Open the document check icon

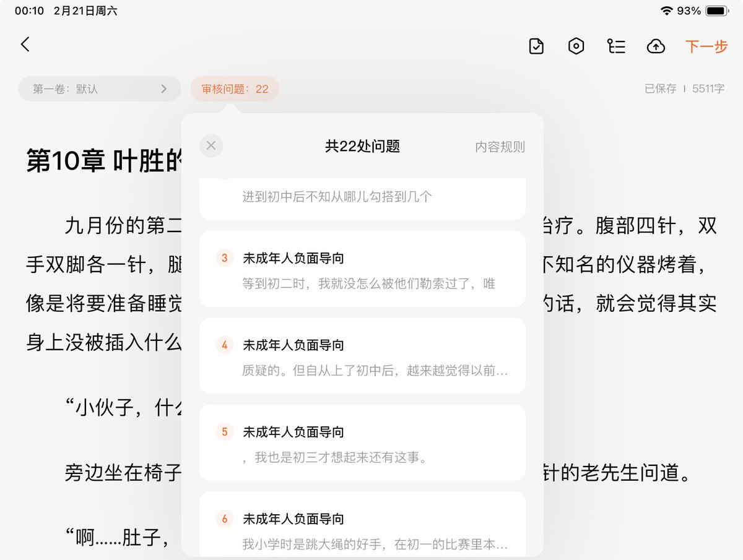(536, 46)
